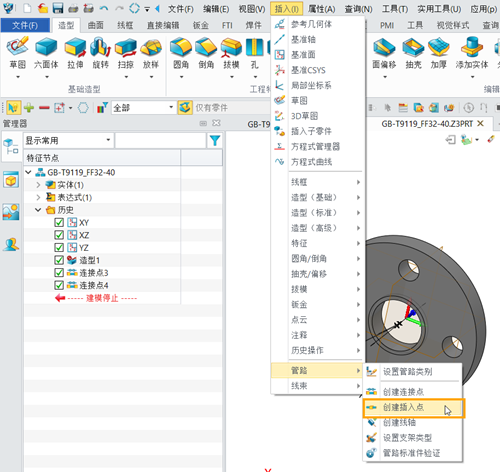Viewport: 500px width, 472px height.
Task: Select the 草图 sketch tool
Action: point(18,52)
